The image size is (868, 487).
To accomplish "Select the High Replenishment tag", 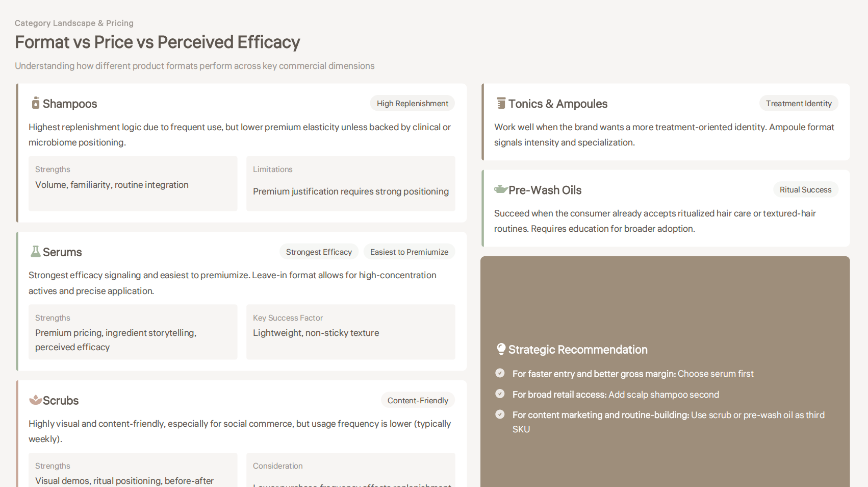I will [412, 103].
